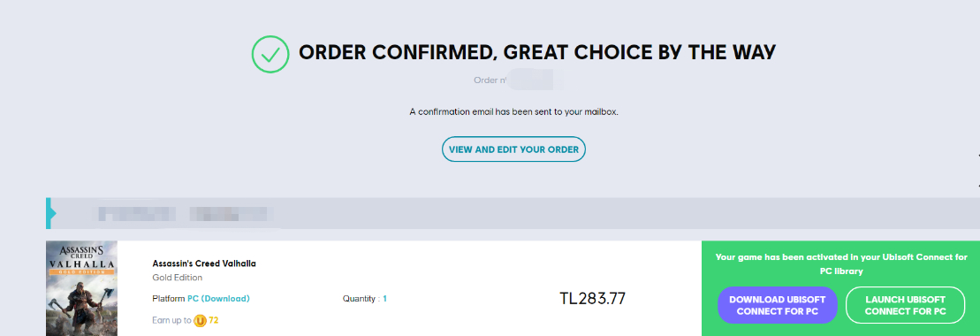Click the blurred order number field
The width and height of the screenshot is (980, 336).
pyautogui.click(x=536, y=80)
